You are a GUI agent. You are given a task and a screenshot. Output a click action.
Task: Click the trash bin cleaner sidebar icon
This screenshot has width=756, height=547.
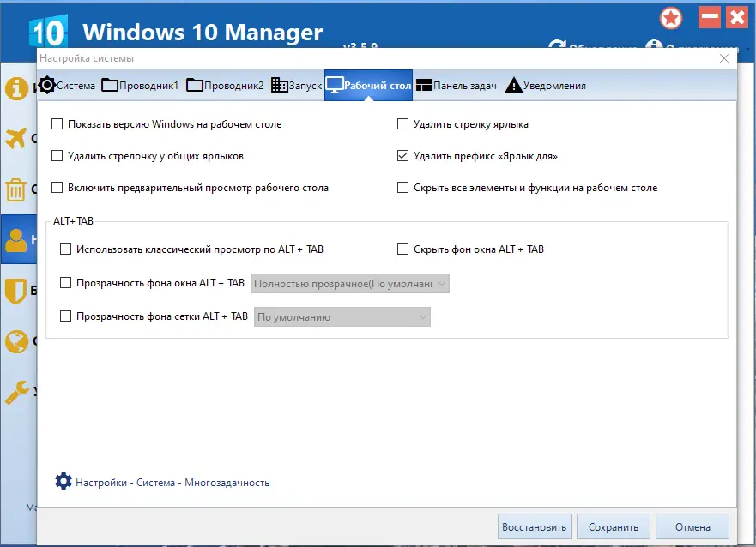[16, 189]
